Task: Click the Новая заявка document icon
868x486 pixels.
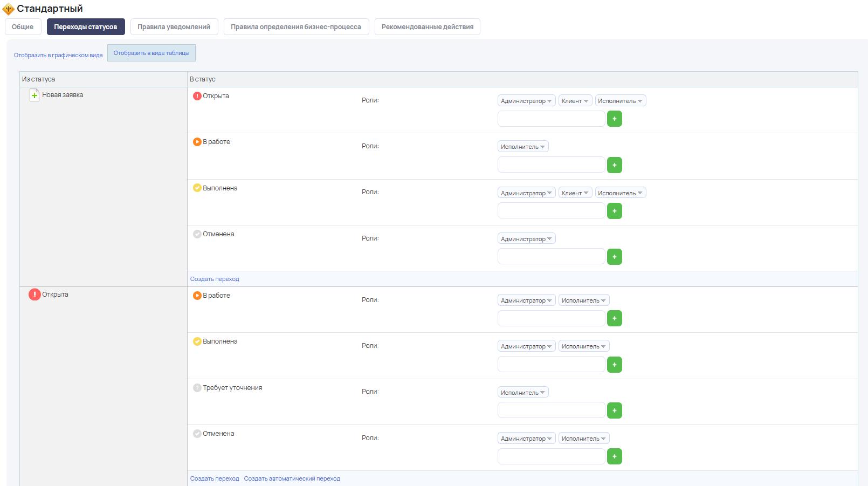Action: pos(35,95)
